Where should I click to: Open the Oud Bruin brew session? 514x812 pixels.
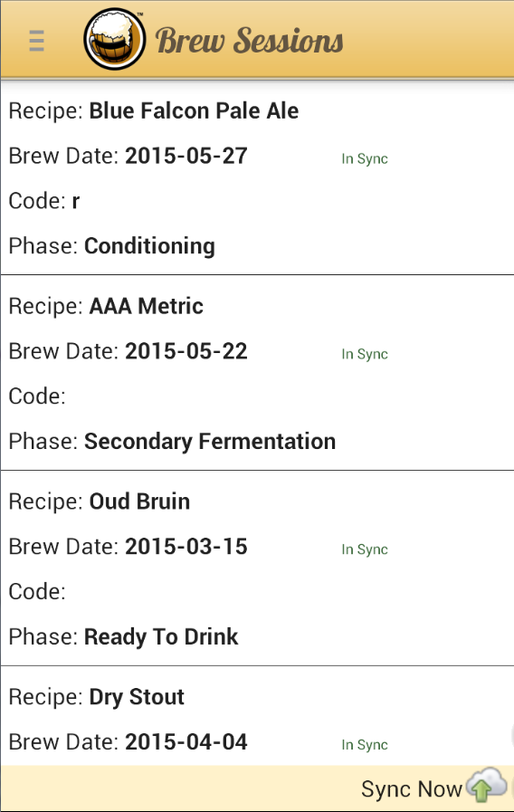[257, 568]
